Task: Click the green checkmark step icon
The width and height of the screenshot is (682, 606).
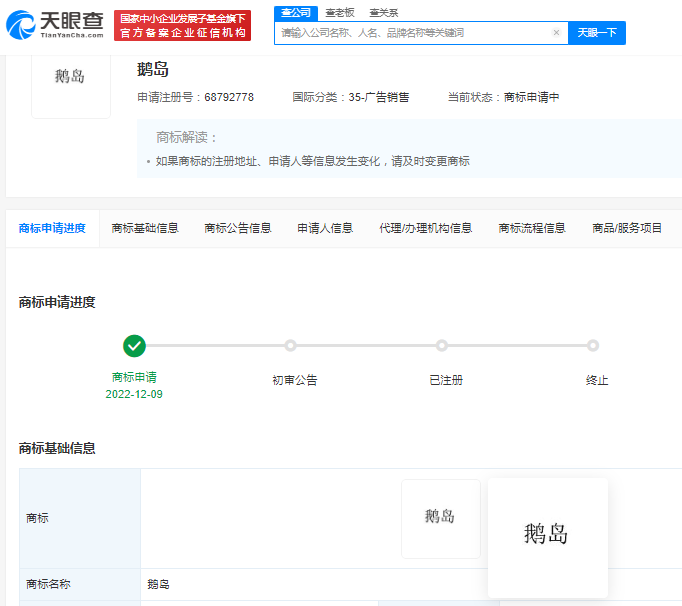Action: coord(134,346)
